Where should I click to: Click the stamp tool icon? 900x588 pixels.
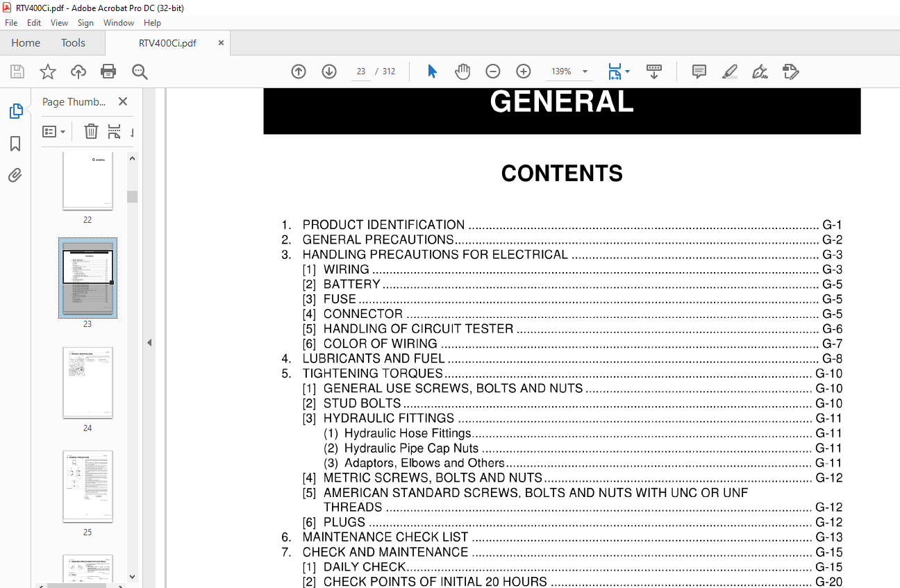(790, 72)
